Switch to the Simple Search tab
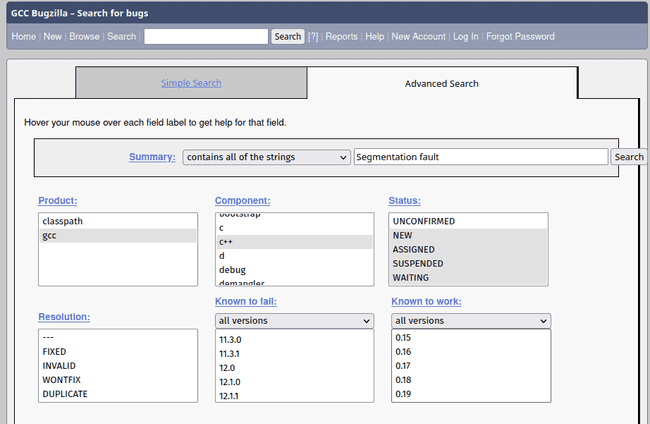 point(191,83)
